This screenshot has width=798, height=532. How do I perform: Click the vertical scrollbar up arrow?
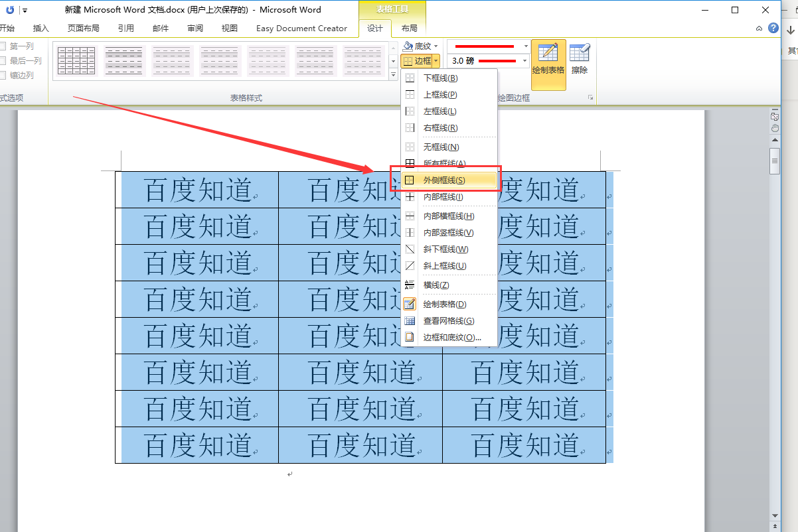tap(774, 141)
